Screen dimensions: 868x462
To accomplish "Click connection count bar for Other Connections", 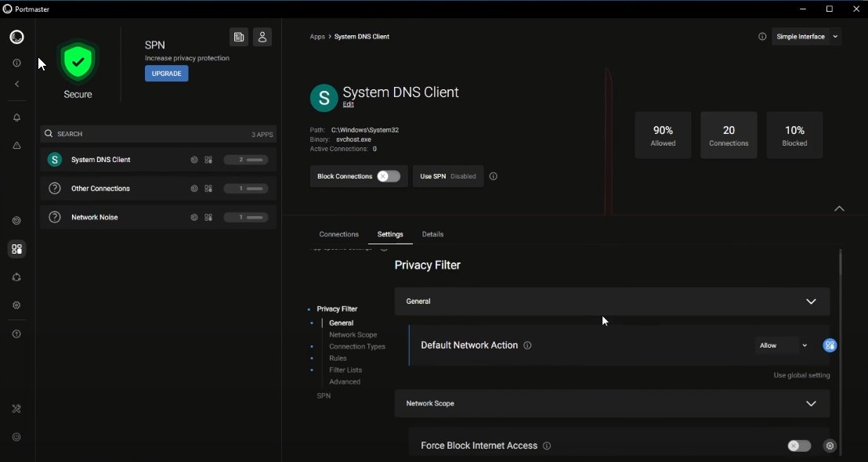I will tap(246, 189).
